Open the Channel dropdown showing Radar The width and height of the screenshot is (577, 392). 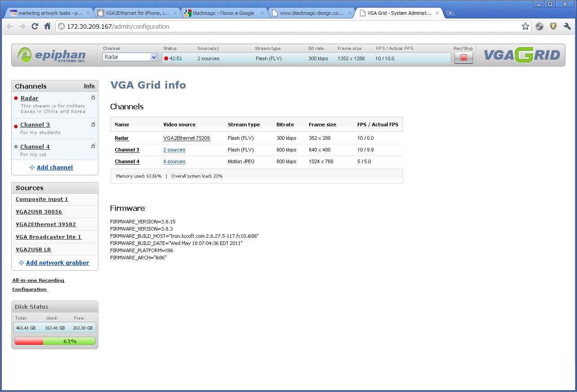130,57
